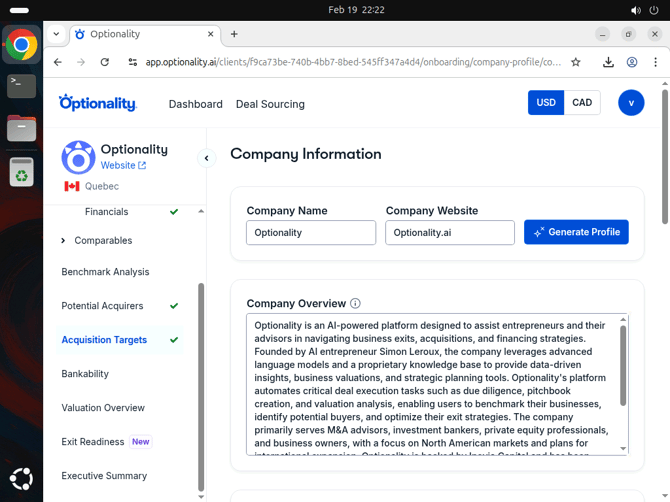The image size is (670, 502).
Task: Close the Optionality browser tab
Action: click(x=211, y=34)
